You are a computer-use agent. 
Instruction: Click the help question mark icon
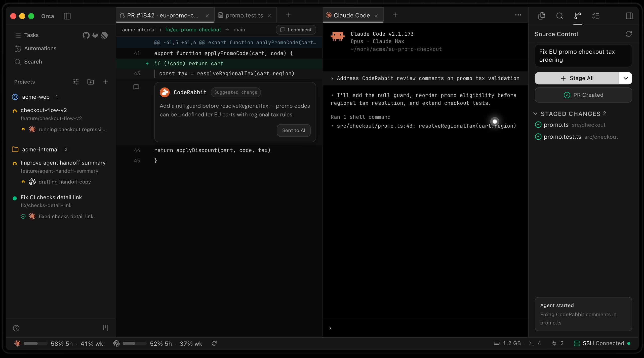[x=16, y=328]
